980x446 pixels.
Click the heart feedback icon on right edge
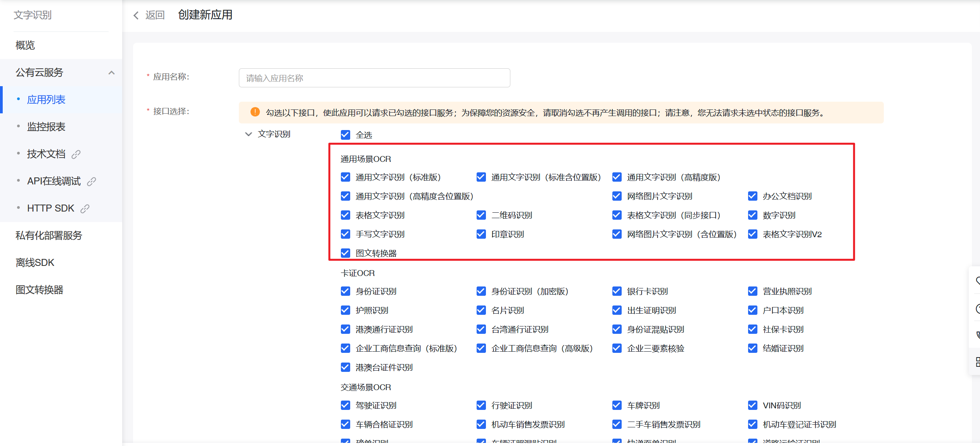point(978,281)
